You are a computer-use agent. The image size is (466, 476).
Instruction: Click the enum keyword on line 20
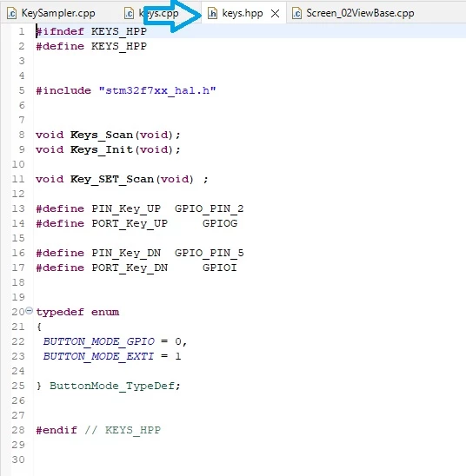pos(105,312)
